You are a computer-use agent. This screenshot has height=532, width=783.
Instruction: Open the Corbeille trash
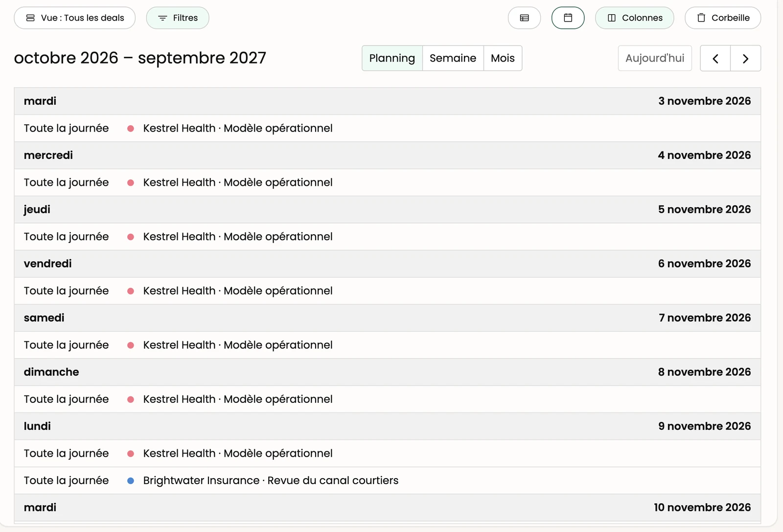pyautogui.click(x=723, y=18)
